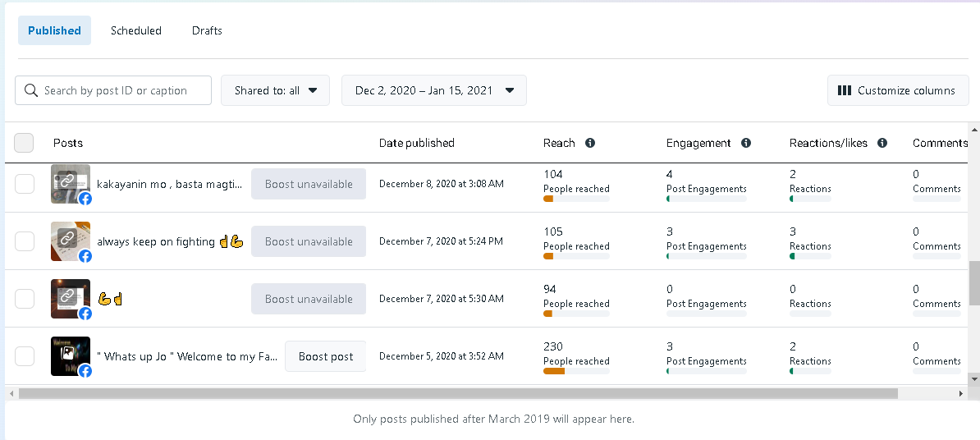Click the Engagement column info icon

(746, 143)
